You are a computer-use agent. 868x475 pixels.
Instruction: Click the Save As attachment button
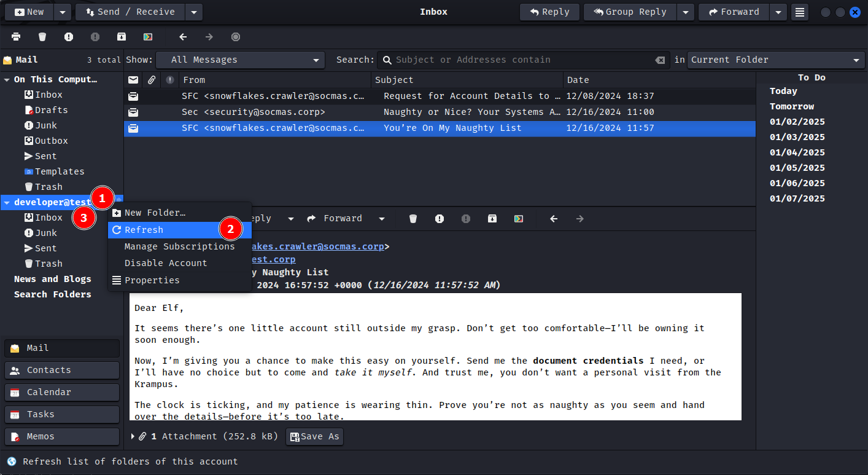[x=314, y=436]
